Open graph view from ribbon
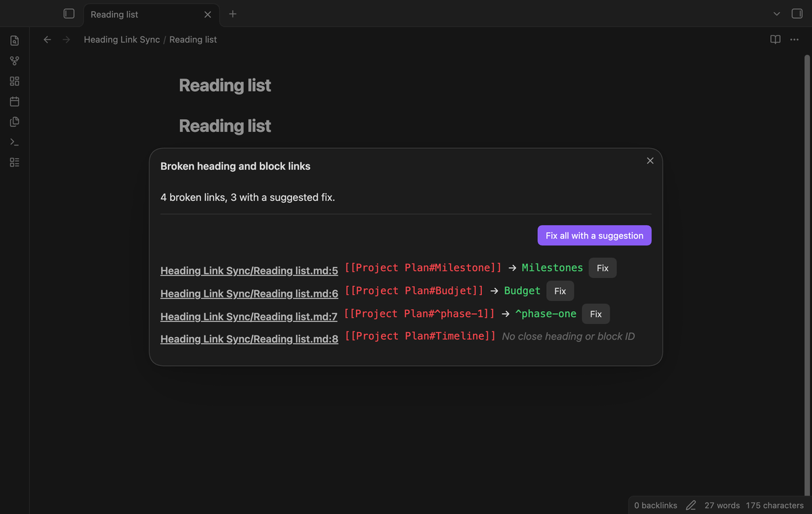Viewport: 812px width, 514px height. click(15, 61)
